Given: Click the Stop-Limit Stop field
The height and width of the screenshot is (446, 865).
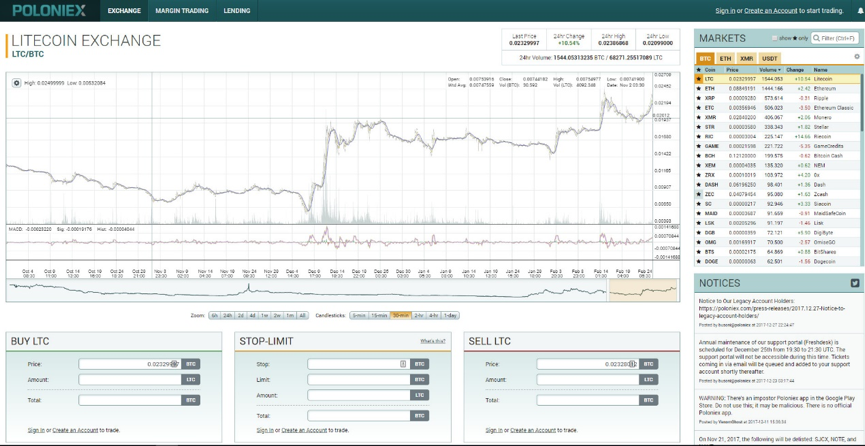Looking at the screenshot, I should [359, 364].
